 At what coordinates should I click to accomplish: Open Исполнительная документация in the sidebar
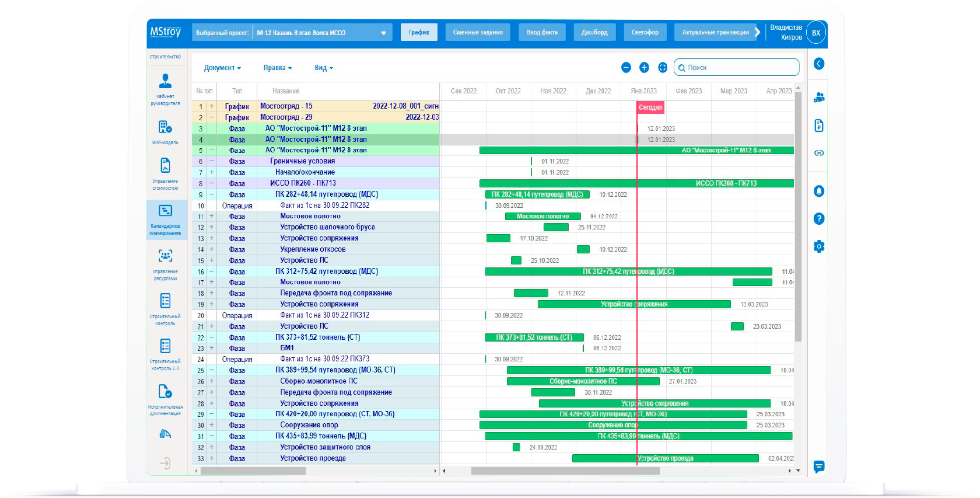[165, 400]
